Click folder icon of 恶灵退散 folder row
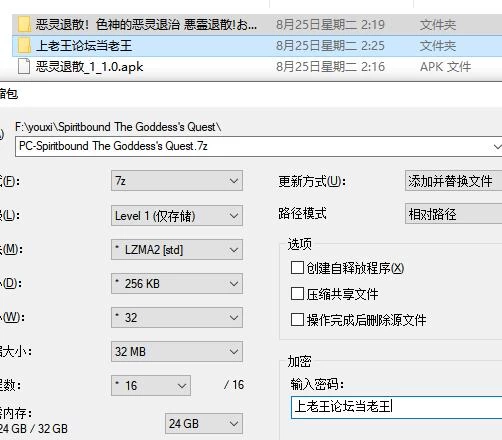Viewport: 502px width, 440px height. [x=24, y=24]
